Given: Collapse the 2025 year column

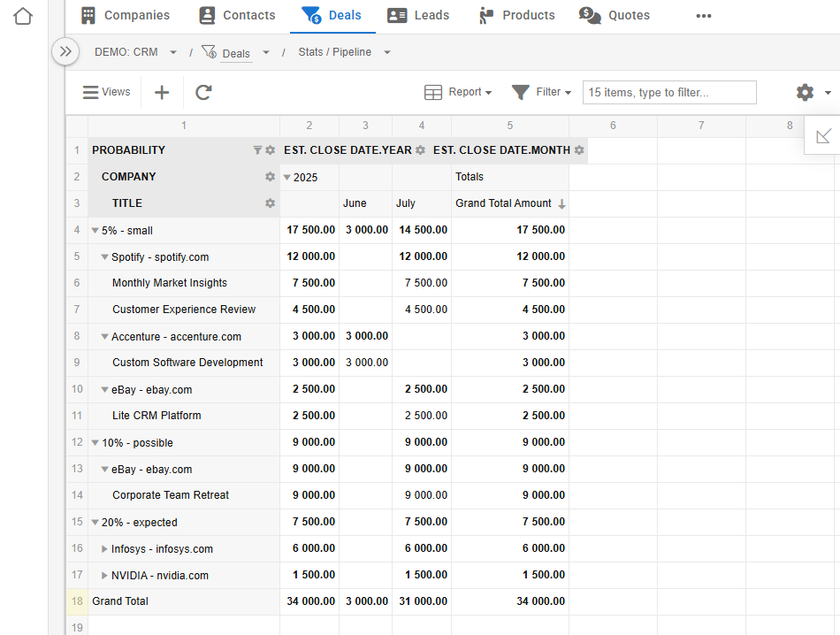Looking at the screenshot, I should point(287,178).
